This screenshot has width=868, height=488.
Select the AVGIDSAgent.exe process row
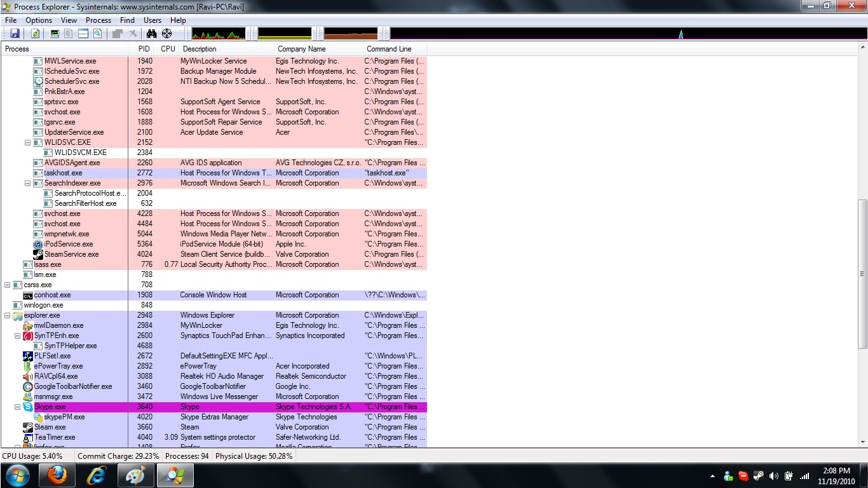(214, 163)
